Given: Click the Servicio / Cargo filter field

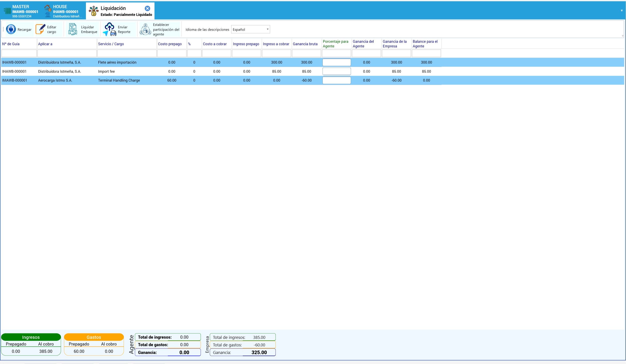Looking at the screenshot, I should [x=127, y=53].
